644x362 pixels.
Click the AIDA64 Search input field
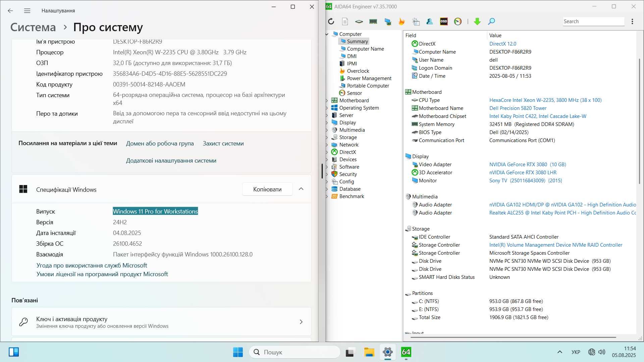pyautogui.click(x=593, y=21)
